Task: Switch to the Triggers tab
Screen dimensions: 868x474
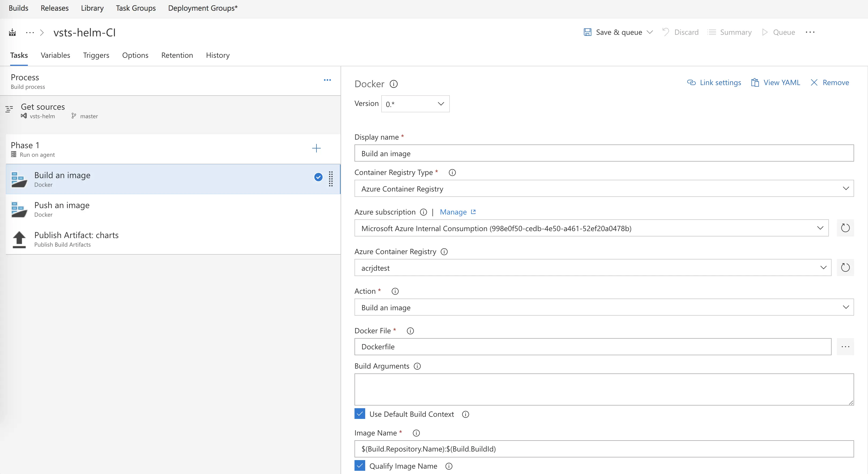Action: 96,55
